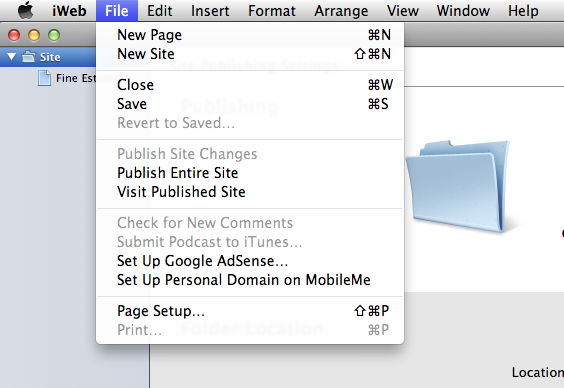Click the red close window button
The width and height of the screenshot is (564, 388).
tap(14, 35)
